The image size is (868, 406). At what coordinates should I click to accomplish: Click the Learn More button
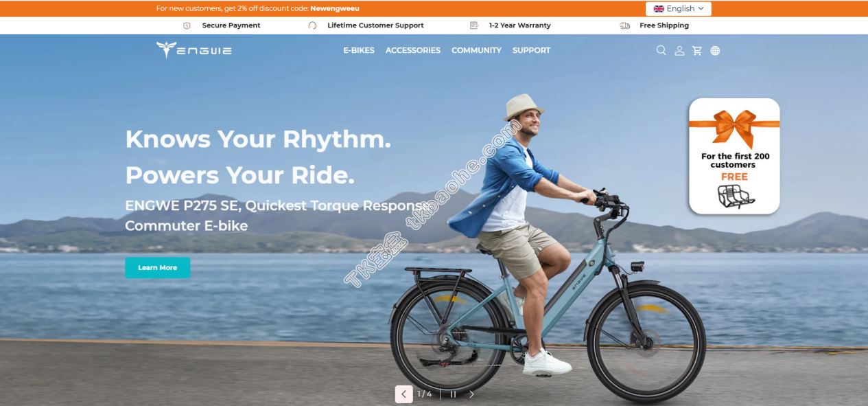click(x=157, y=267)
